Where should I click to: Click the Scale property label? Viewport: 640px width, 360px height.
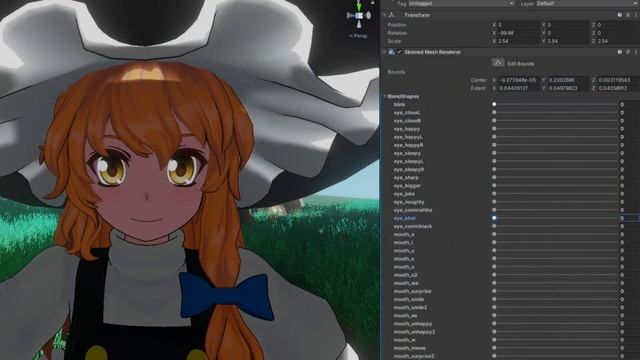point(394,41)
